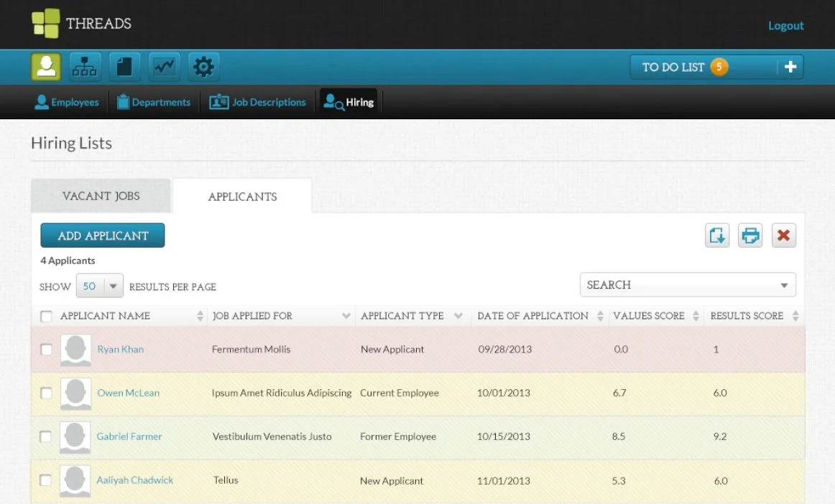Sort by Date of Application column
Viewport: 835px width, 504px height.
coord(600,316)
